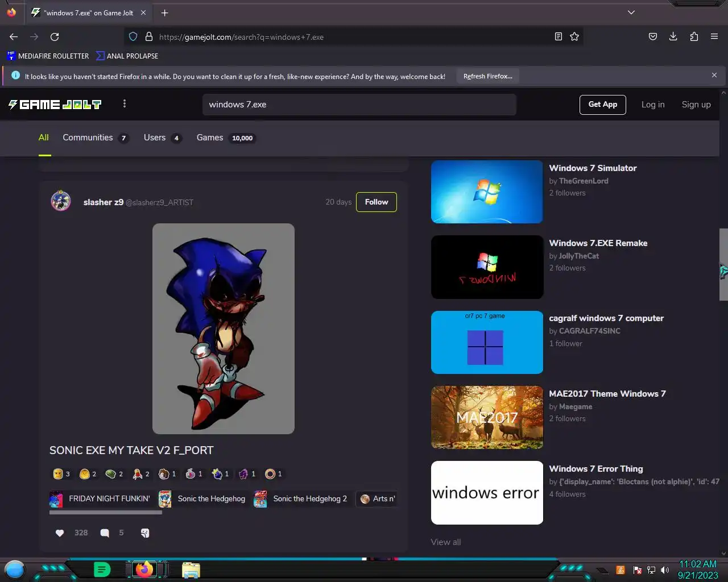728x582 pixels.
Task: Open File Explorer taskbar icon
Action: point(191,569)
